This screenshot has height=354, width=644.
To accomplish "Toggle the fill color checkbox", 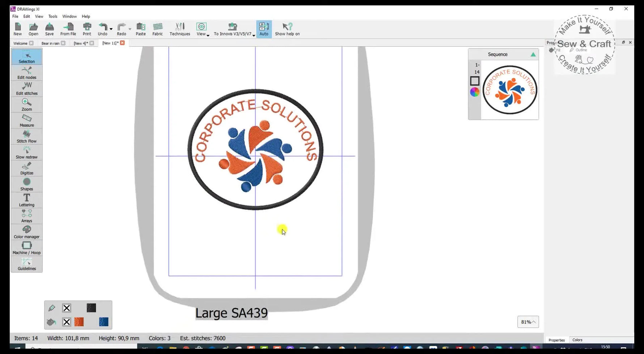I will 67,322.
